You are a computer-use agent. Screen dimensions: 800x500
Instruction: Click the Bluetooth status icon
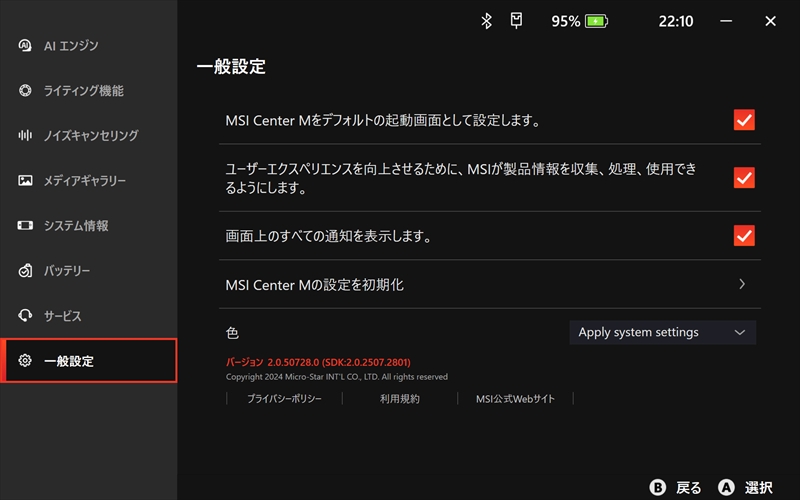pyautogui.click(x=486, y=21)
